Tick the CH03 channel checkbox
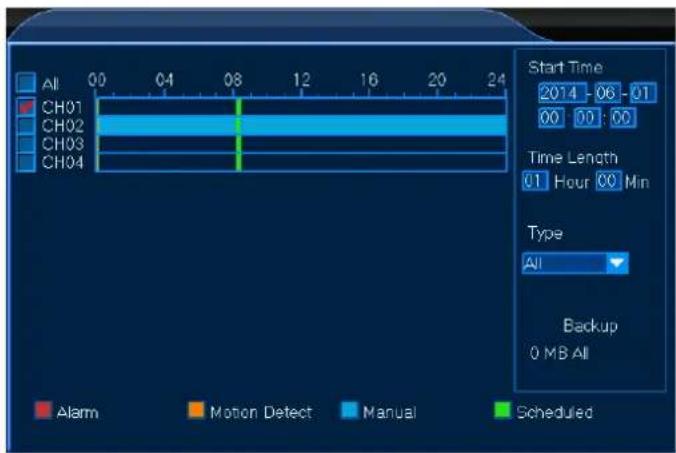 point(25,144)
